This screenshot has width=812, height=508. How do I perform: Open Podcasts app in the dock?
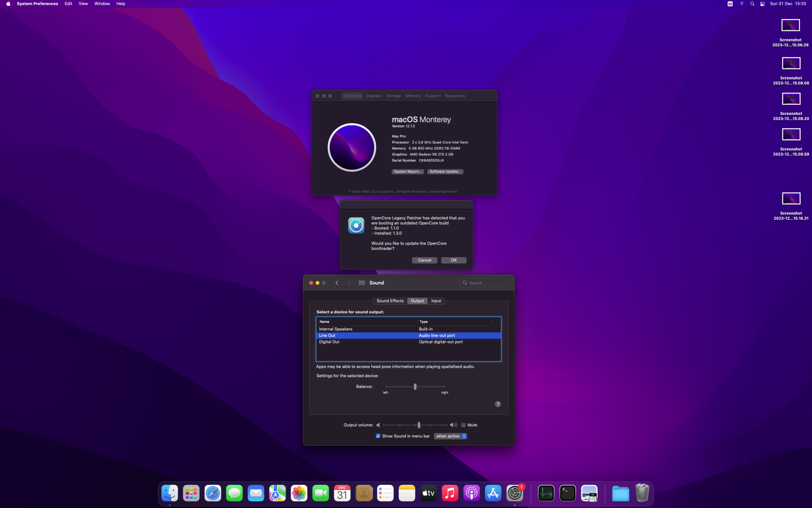click(x=471, y=493)
